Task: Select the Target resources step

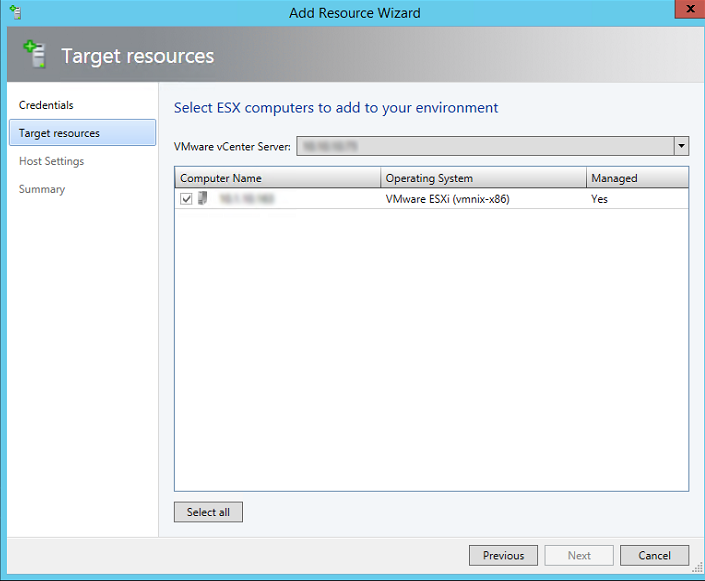Action: (82, 133)
